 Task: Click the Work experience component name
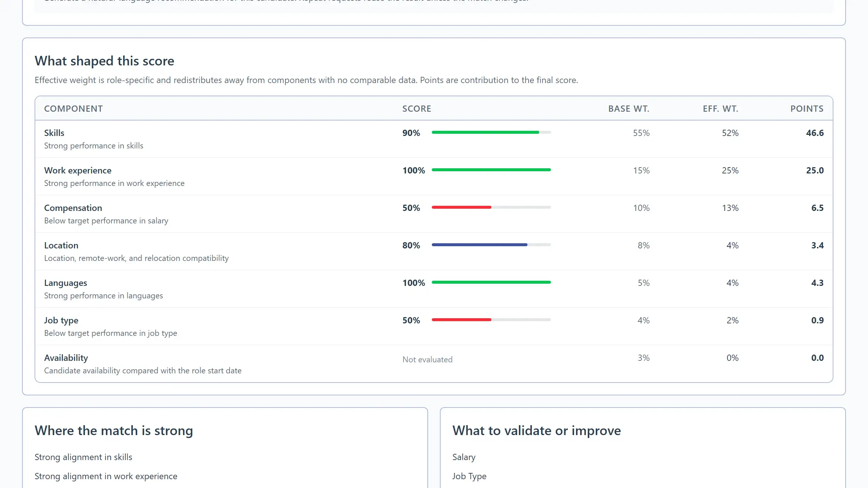[78, 171]
